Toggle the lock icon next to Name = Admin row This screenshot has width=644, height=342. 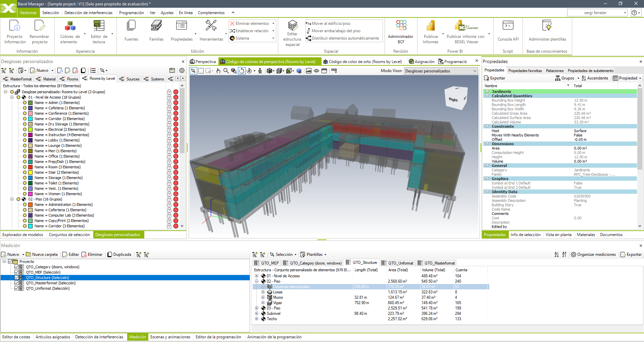pyautogui.click(x=169, y=103)
